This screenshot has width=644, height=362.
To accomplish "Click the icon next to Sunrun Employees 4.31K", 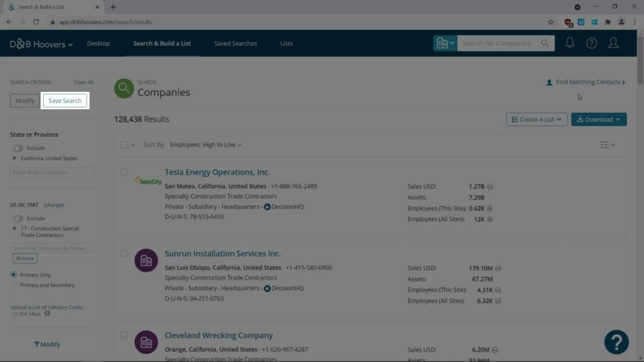I will click(498, 290).
